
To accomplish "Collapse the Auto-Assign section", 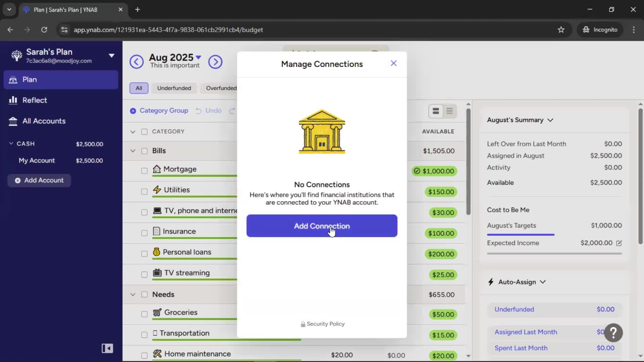I will click(543, 282).
